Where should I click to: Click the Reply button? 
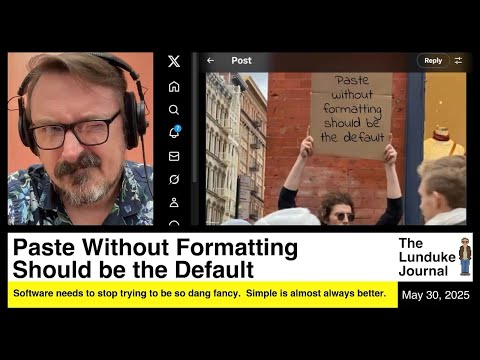click(433, 61)
